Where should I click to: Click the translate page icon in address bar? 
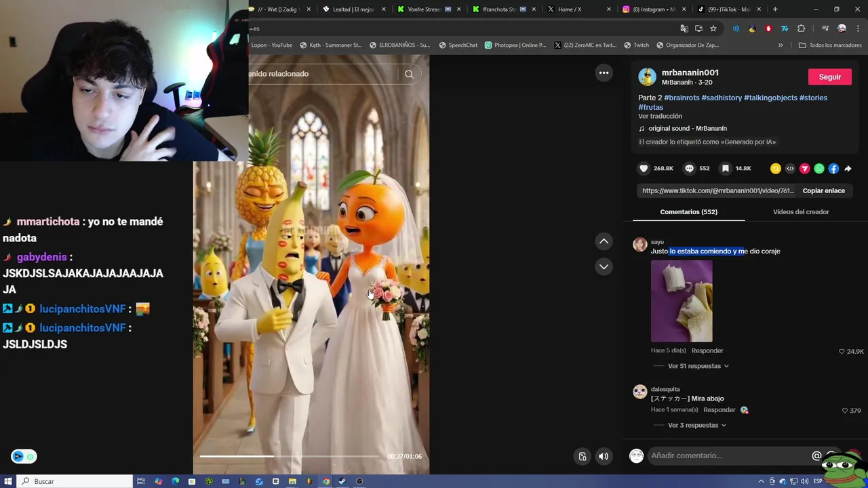(x=684, y=28)
